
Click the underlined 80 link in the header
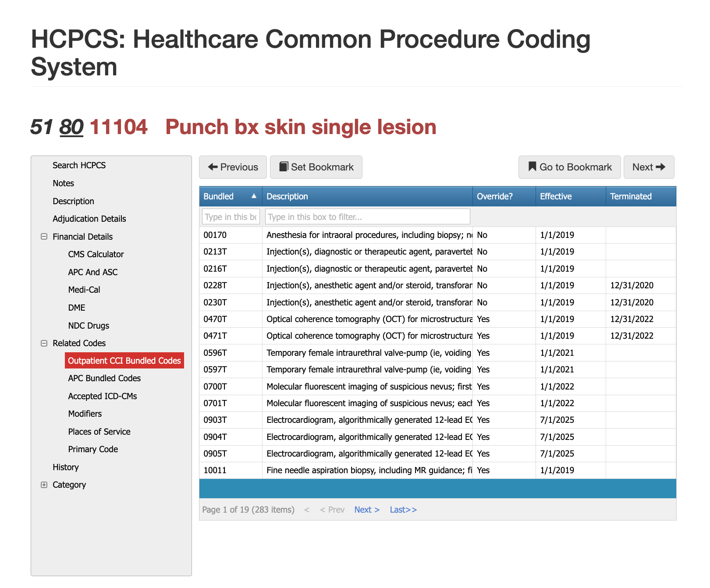(x=71, y=127)
